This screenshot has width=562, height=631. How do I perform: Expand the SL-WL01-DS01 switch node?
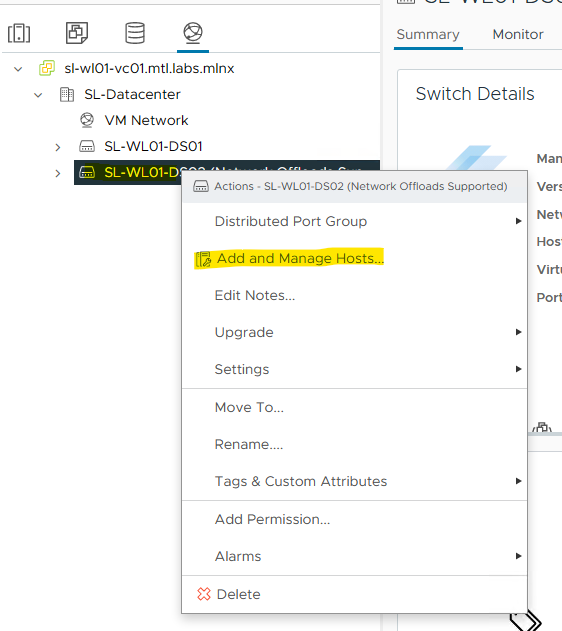point(58,147)
